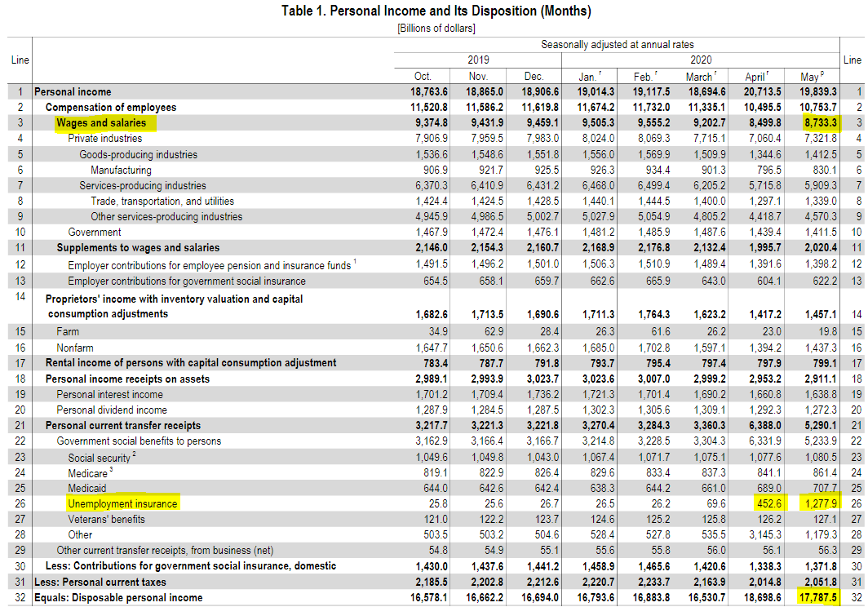Select May personal current taxes value 2,051.8

[821, 582]
